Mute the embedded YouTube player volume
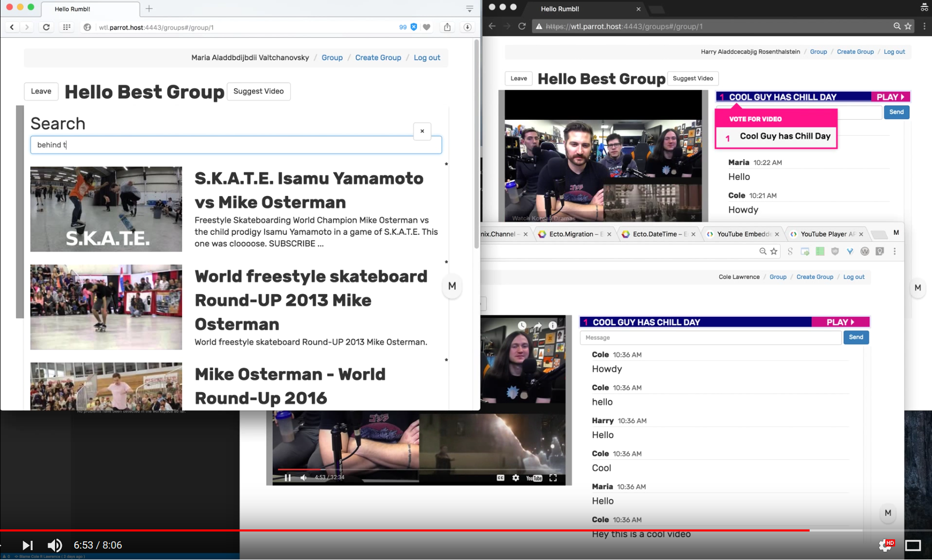 click(x=303, y=478)
